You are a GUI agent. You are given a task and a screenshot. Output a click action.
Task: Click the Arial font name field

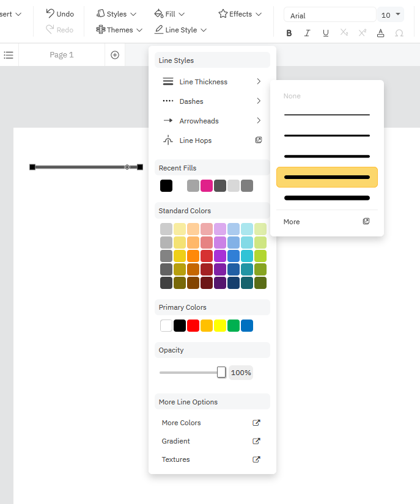[330, 15]
